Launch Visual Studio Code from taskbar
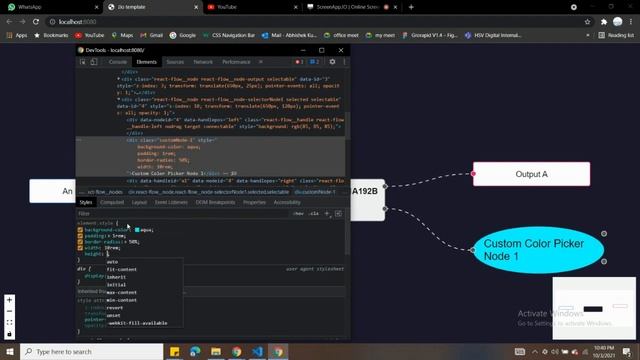 click(x=257, y=351)
